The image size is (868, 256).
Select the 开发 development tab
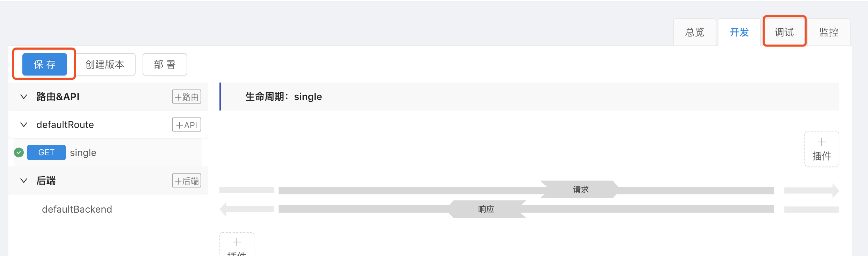pos(739,33)
